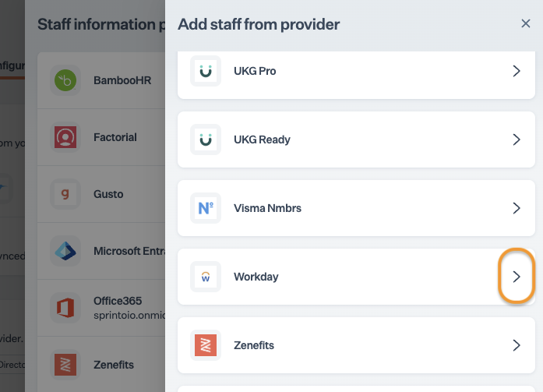Click Factorial text in background list

[x=115, y=137]
